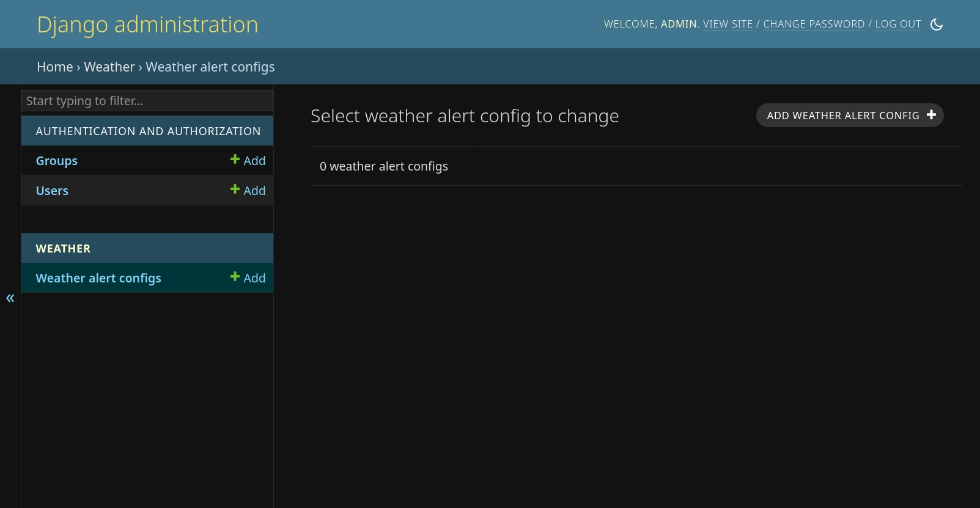Open View Site link
The height and width of the screenshot is (508, 980).
point(728,24)
